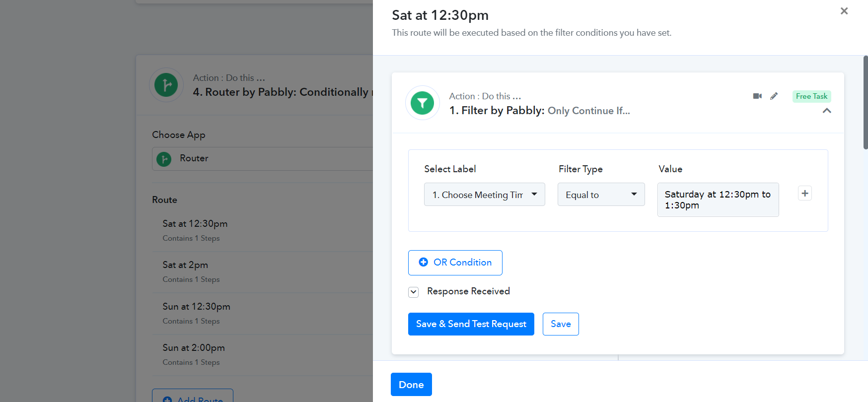Open the video tutorial camera icon
The width and height of the screenshot is (868, 402).
[757, 96]
